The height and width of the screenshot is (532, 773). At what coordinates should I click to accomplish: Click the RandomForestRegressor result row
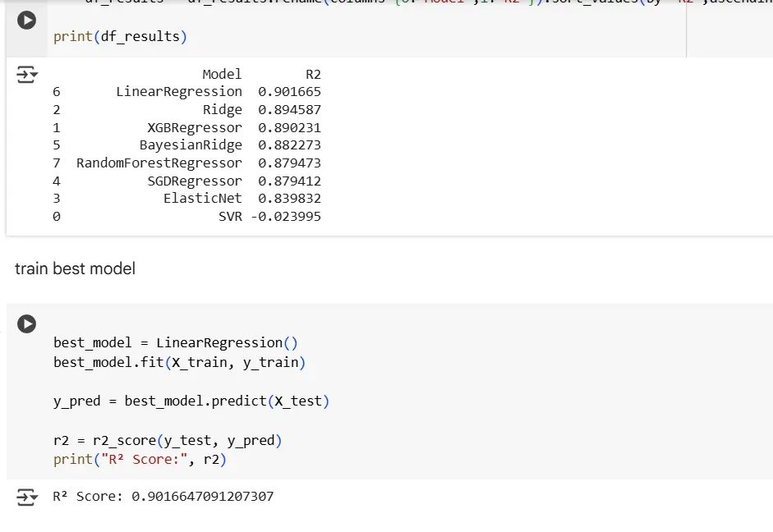[x=198, y=163]
